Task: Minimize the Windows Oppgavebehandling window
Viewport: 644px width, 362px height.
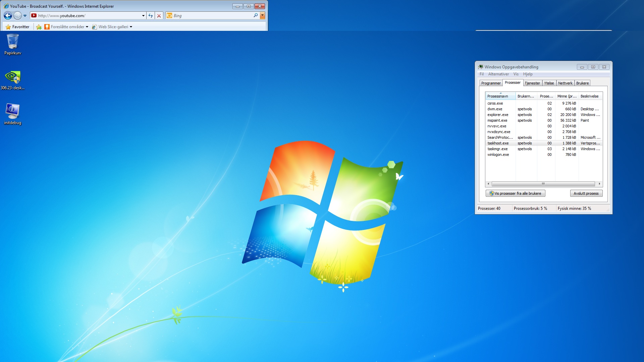Action: 582,67
